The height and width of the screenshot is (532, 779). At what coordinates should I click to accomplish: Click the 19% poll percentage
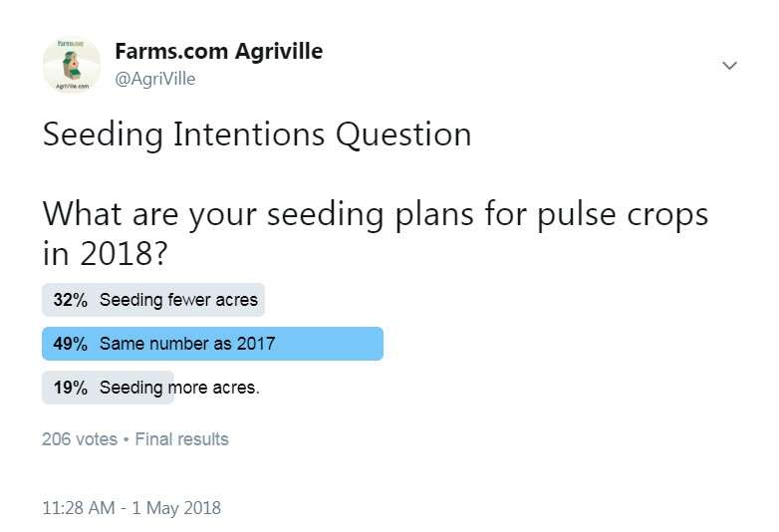click(70, 388)
